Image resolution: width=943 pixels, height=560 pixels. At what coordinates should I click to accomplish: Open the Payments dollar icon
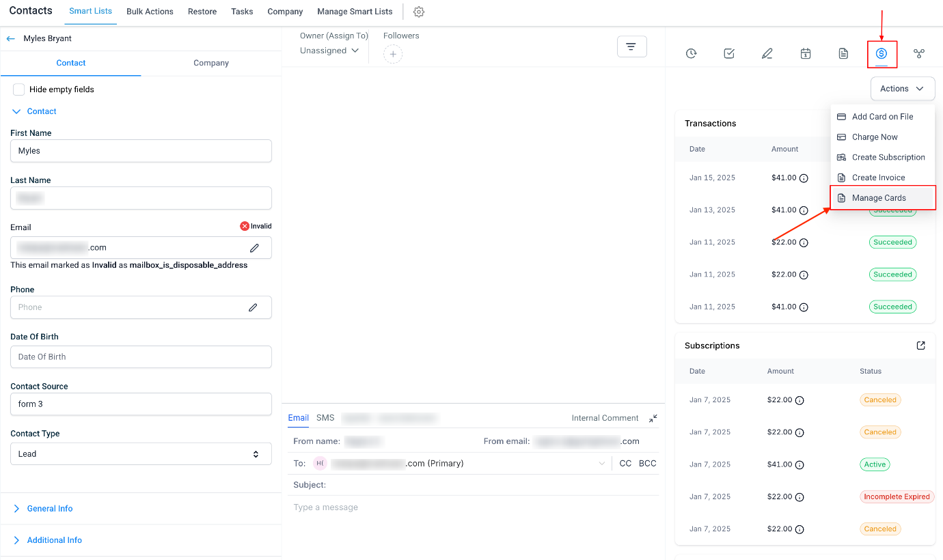click(881, 53)
